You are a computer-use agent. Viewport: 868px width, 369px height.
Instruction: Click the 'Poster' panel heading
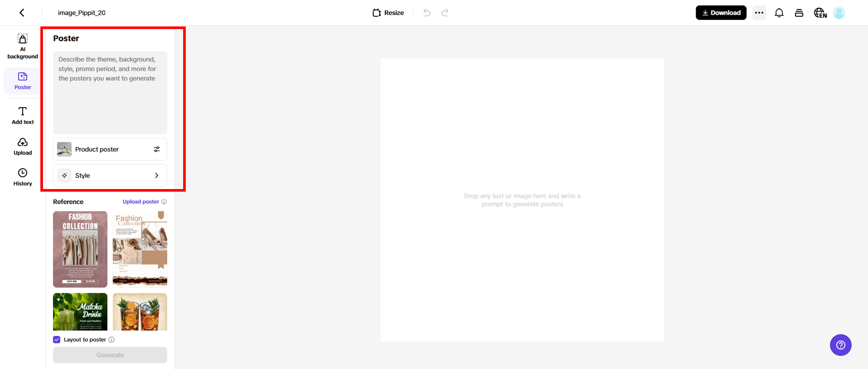66,38
